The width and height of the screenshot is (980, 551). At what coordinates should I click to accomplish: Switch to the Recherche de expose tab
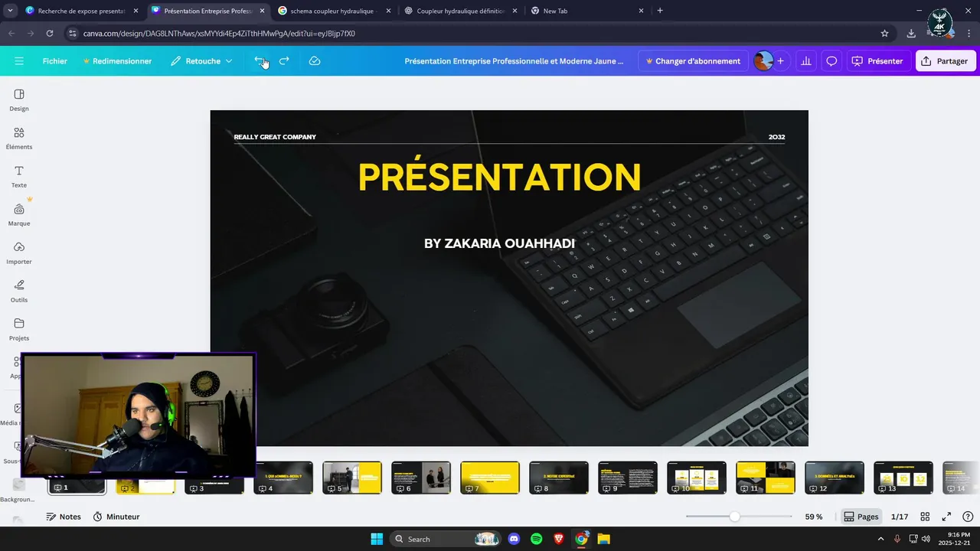coord(82,11)
